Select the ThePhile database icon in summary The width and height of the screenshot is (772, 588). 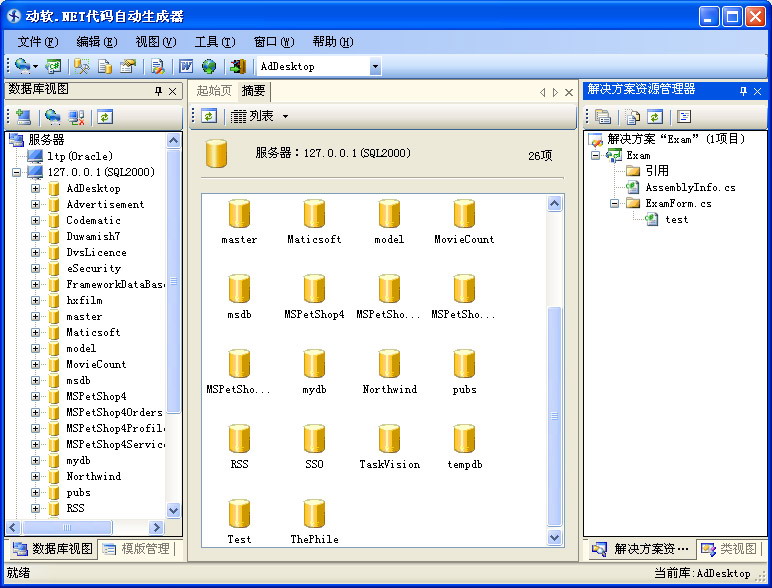pyautogui.click(x=314, y=514)
